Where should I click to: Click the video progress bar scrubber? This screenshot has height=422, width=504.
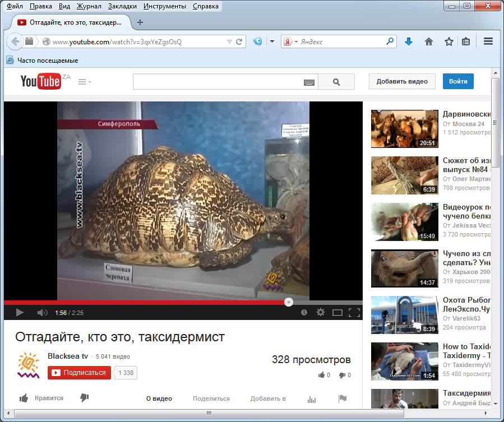pos(288,302)
